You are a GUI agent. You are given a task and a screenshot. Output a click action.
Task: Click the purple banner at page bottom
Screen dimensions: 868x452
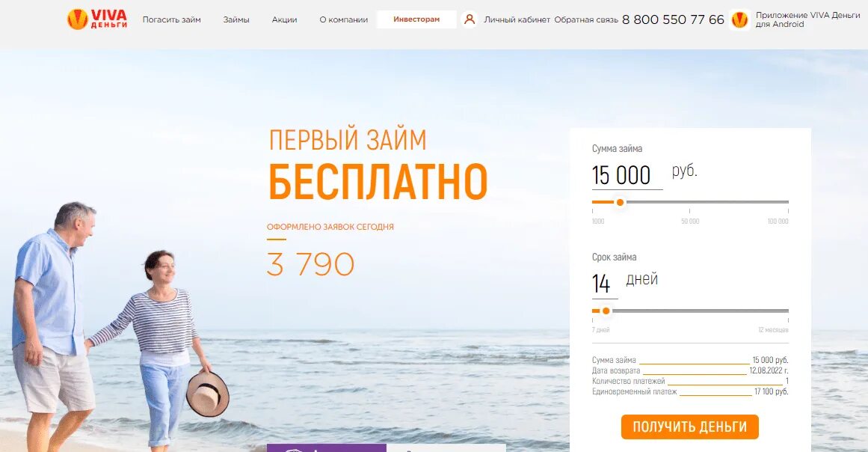pyautogui.click(x=327, y=448)
